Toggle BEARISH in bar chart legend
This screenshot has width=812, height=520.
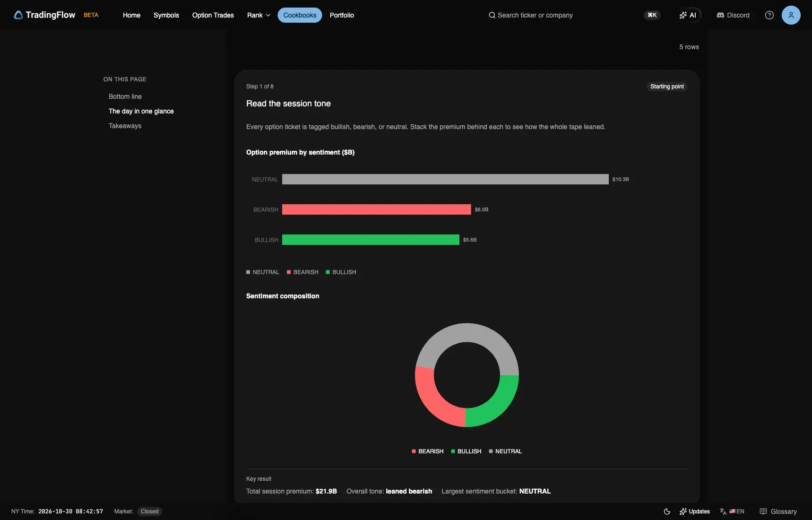point(302,272)
